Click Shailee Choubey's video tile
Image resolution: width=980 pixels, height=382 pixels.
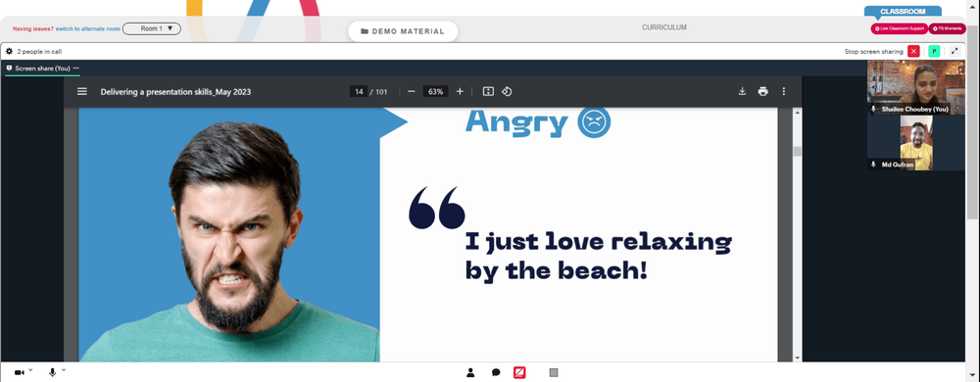pyautogui.click(x=916, y=87)
